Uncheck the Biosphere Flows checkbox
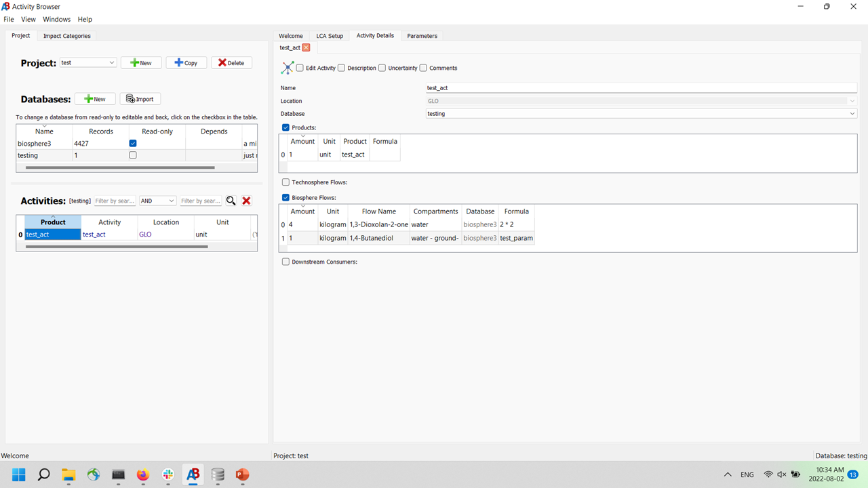Screen dimensions: 868x488 pyautogui.click(x=285, y=198)
